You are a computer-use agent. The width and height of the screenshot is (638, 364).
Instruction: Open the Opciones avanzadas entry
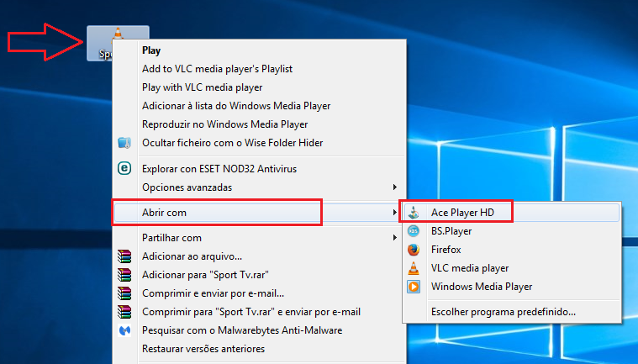259,187
